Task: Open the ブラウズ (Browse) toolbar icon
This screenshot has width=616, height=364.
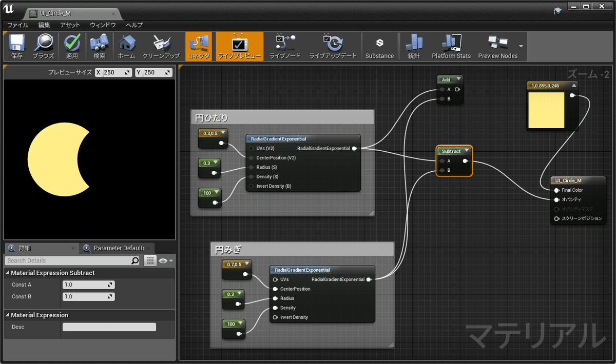Action: click(44, 47)
